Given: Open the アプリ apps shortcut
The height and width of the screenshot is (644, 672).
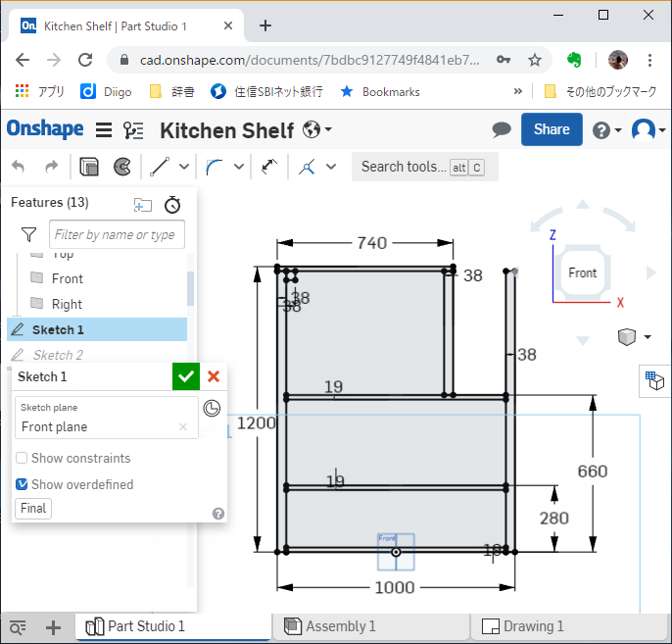Looking at the screenshot, I should coord(39,91).
